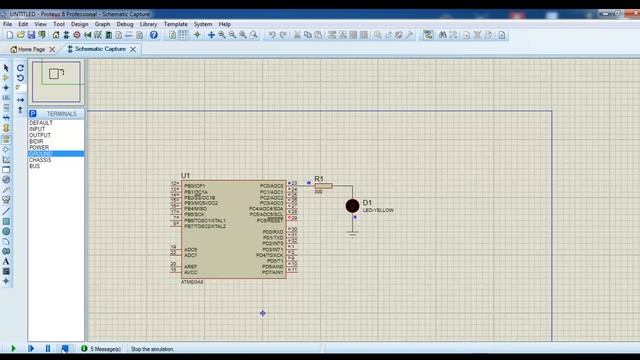Select the Junction Dot Mode tool
Viewport: 640px width, 360px height.
tap(6, 88)
